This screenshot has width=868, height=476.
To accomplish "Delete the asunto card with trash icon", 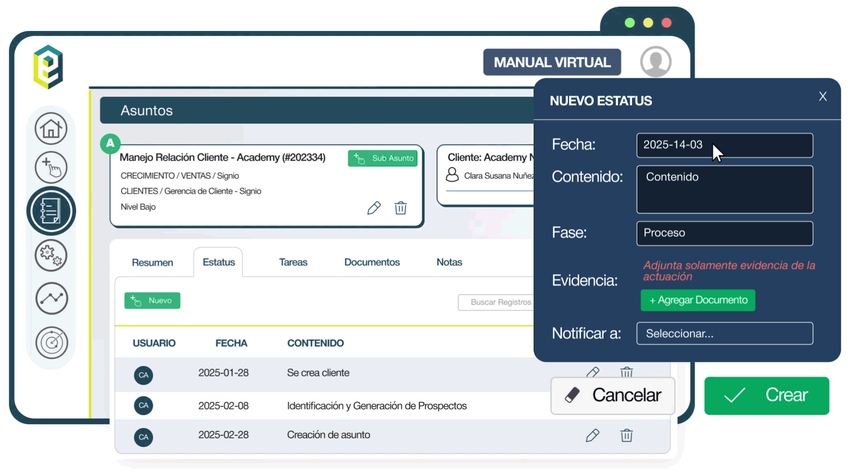I will click(400, 208).
